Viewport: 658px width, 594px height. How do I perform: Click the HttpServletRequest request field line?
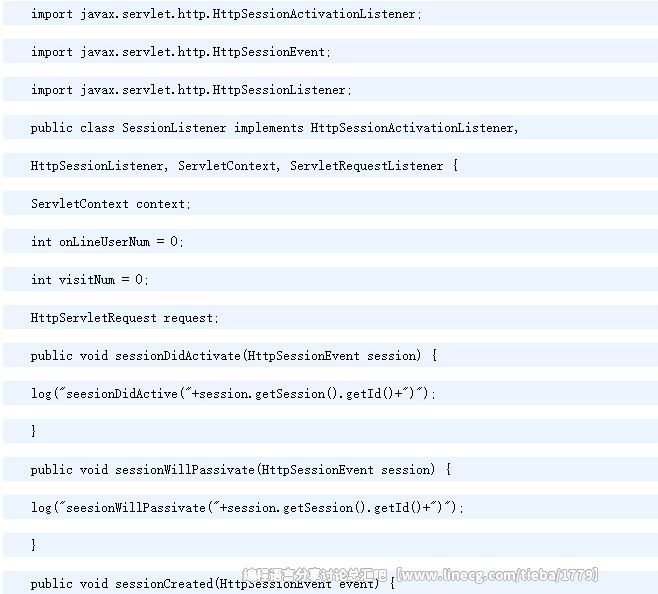point(124,318)
